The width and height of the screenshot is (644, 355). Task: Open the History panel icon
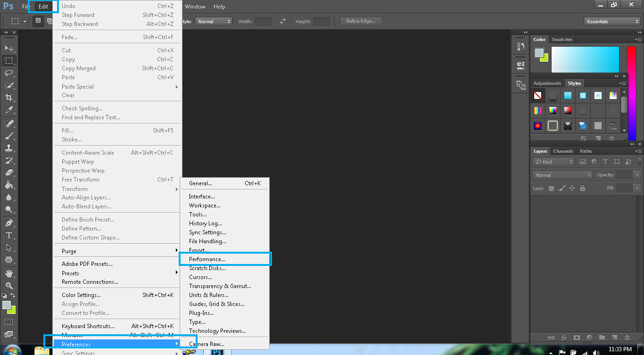[x=520, y=46]
